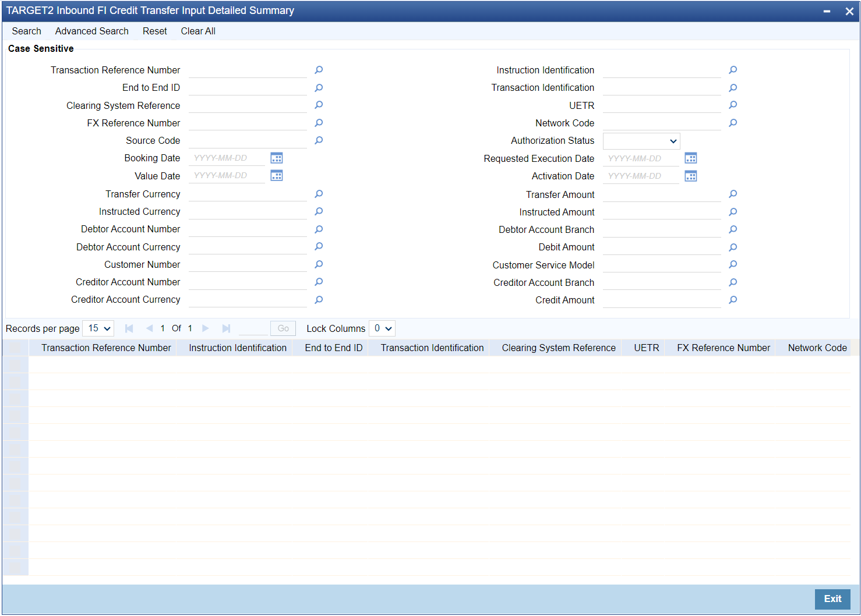Open lookup for End to End ID
Image resolution: width=861 pixels, height=616 pixels.
[319, 88]
